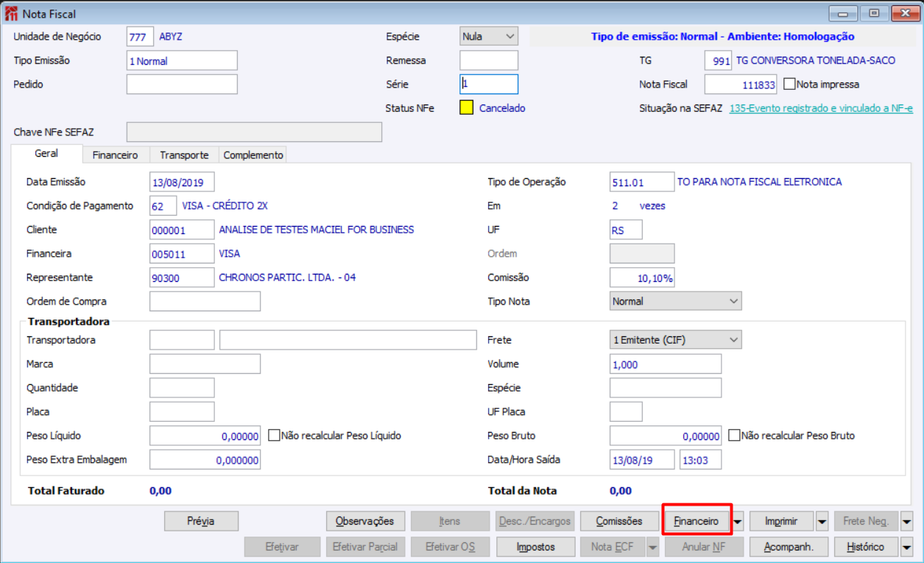Open the Tipo Nota dropdown

[676, 301]
